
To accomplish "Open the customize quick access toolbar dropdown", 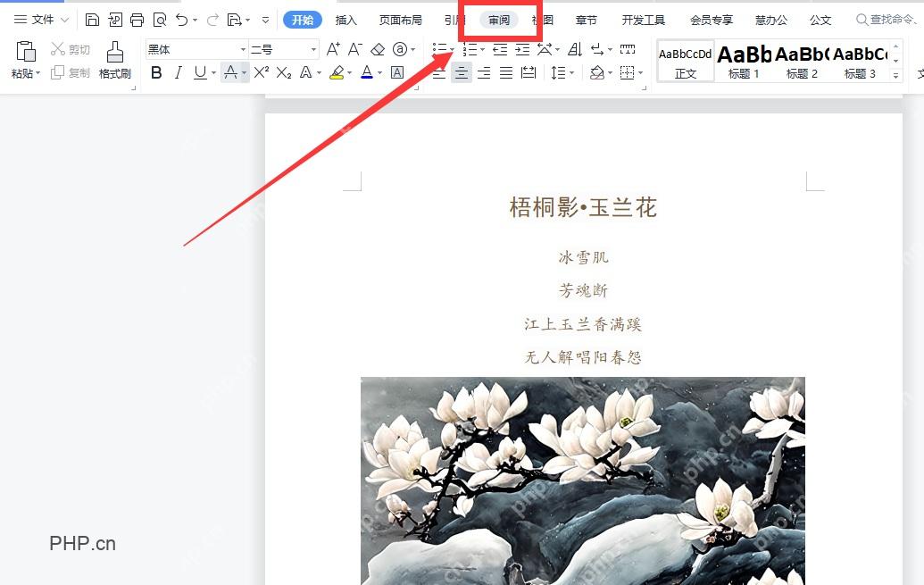I will (x=266, y=20).
